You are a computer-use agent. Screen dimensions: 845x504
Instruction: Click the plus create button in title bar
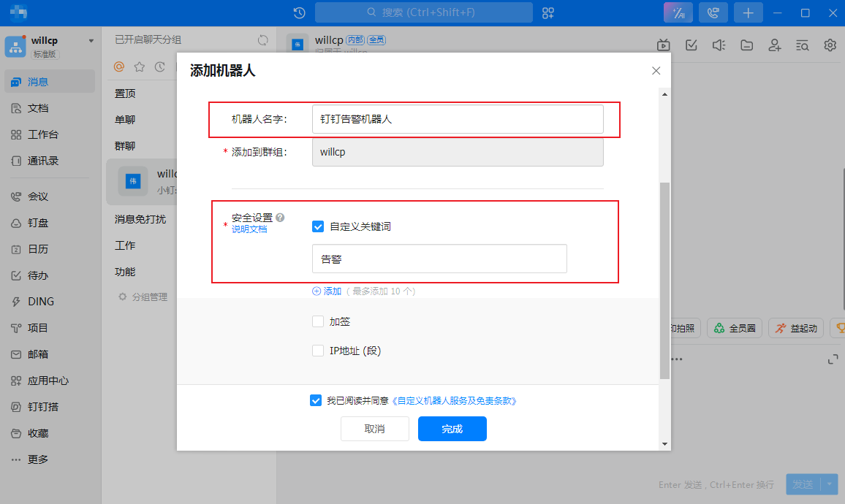point(748,13)
